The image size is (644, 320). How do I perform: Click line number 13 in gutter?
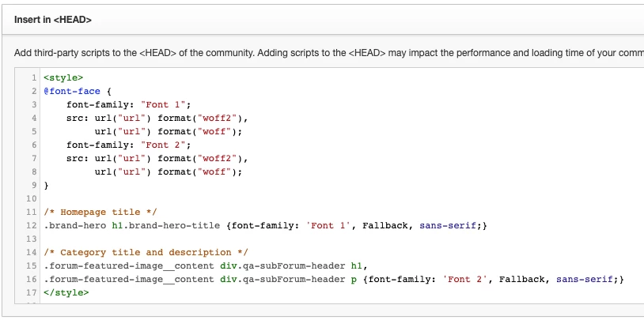(32, 239)
